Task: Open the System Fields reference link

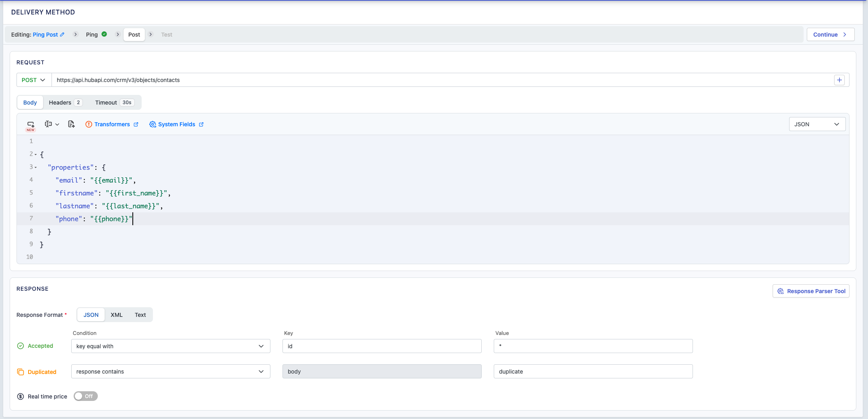Action: 176,124
